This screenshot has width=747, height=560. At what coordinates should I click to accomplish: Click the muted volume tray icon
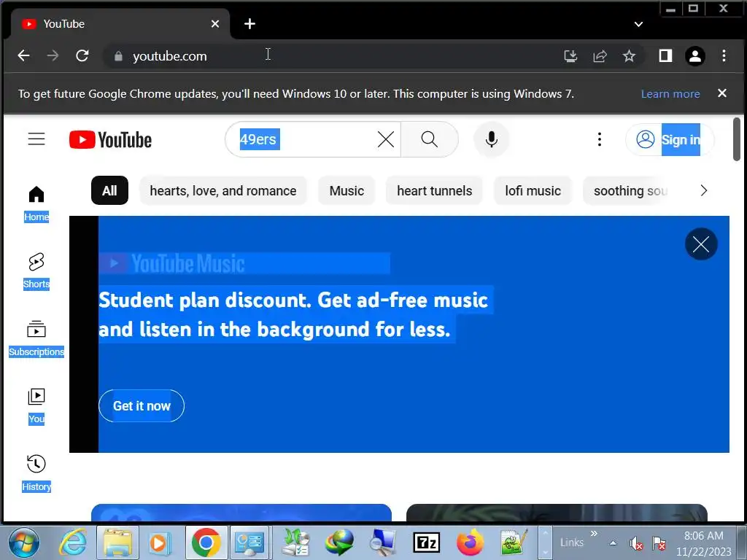(635, 542)
